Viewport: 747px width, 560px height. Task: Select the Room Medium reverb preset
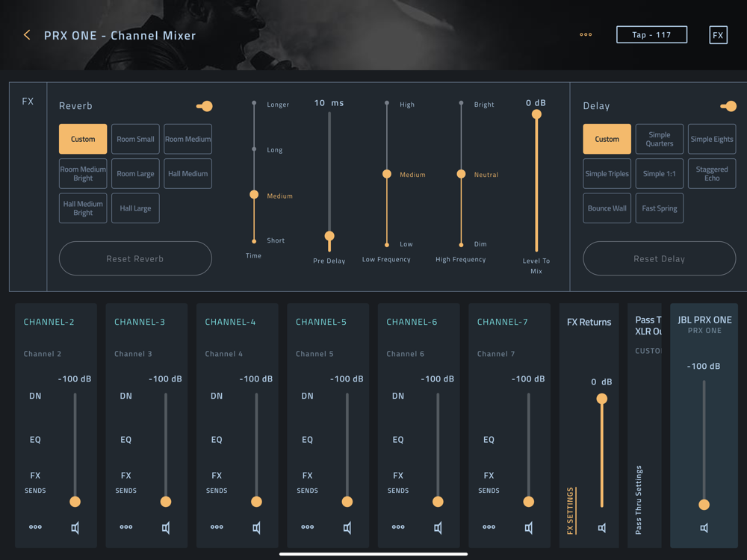(x=187, y=139)
